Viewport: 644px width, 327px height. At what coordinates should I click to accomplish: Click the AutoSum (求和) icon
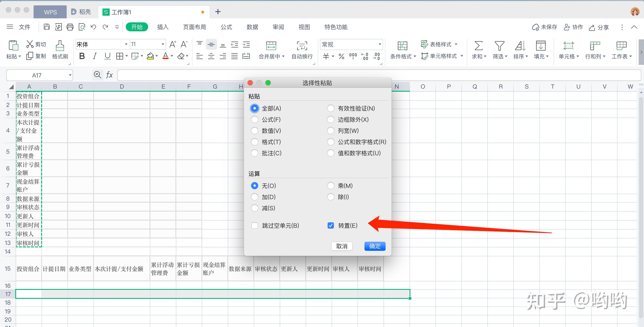(478, 46)
